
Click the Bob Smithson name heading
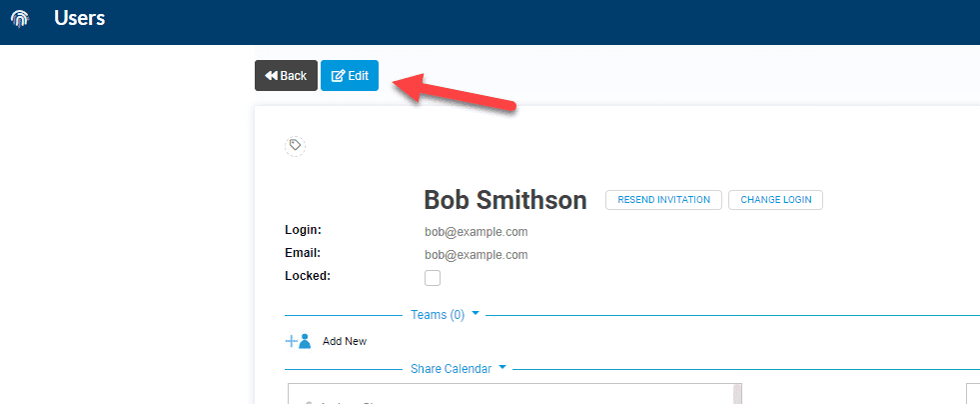tap(505, 200)
